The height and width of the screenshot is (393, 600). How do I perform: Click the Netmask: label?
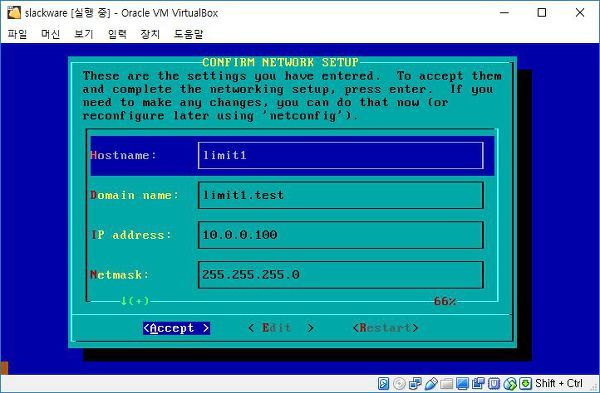coord(119,275)
